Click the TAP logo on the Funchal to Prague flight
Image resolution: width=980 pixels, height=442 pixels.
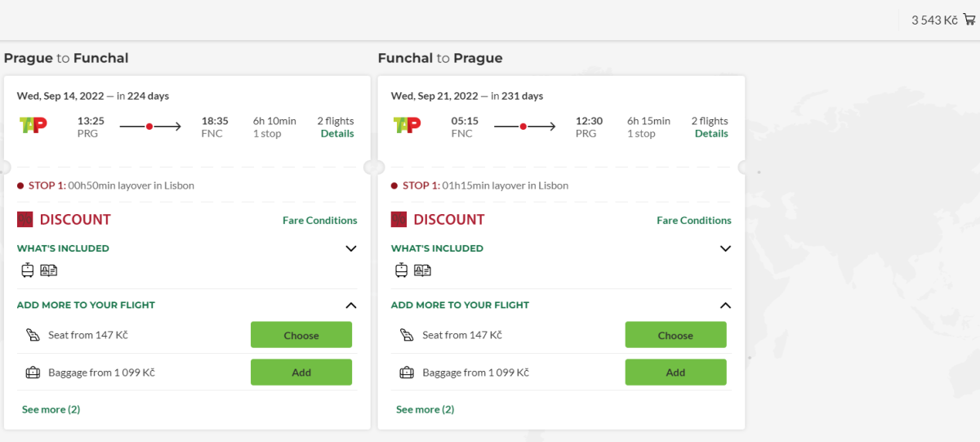click(x=407, y=125)
